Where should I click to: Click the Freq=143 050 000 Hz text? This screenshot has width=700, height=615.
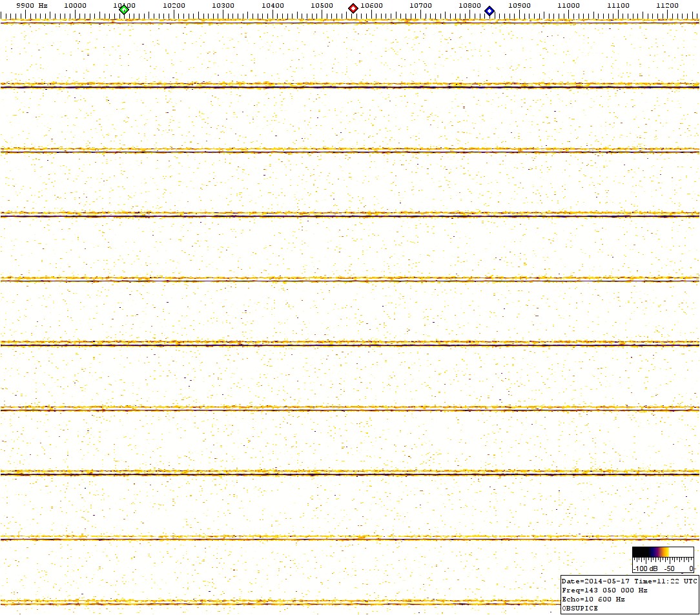604,590
